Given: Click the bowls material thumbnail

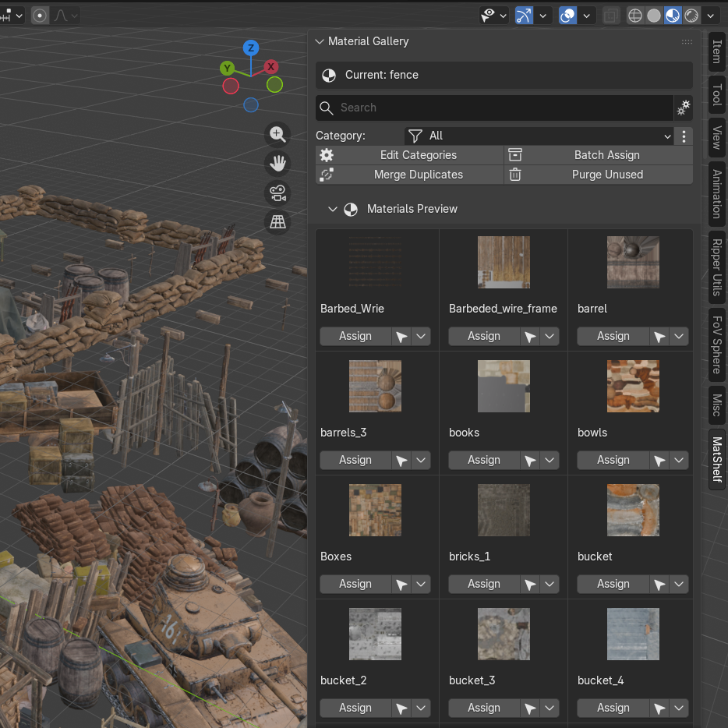Looking at the screenshot, I should [x=633, y=387].
